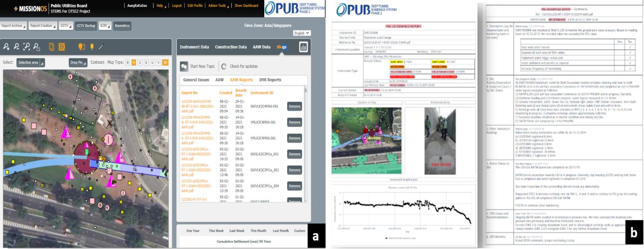Toggle Contours on the map
This screenshot has height=249, width=644.
click(97, 62)
